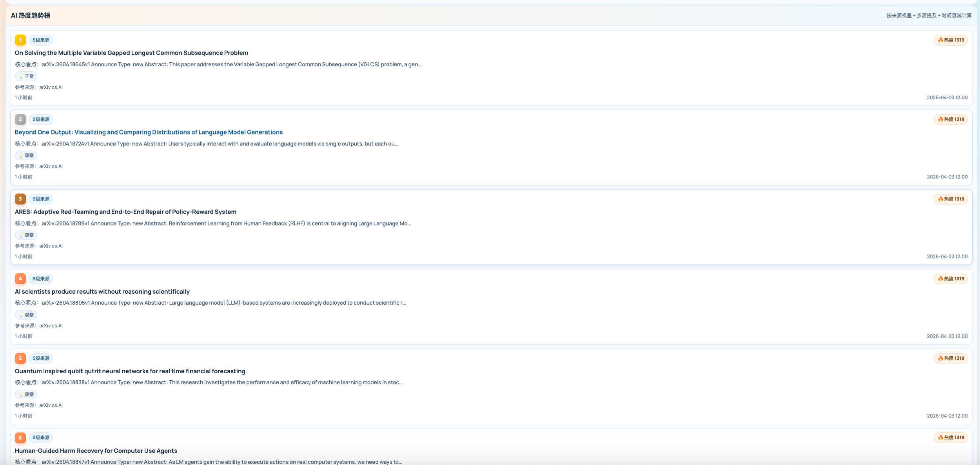The image size is (980, 465).
Task: Click '按来源权重 + 多源提及 + 时间衰减计算' note
Action: click(929, 15)
